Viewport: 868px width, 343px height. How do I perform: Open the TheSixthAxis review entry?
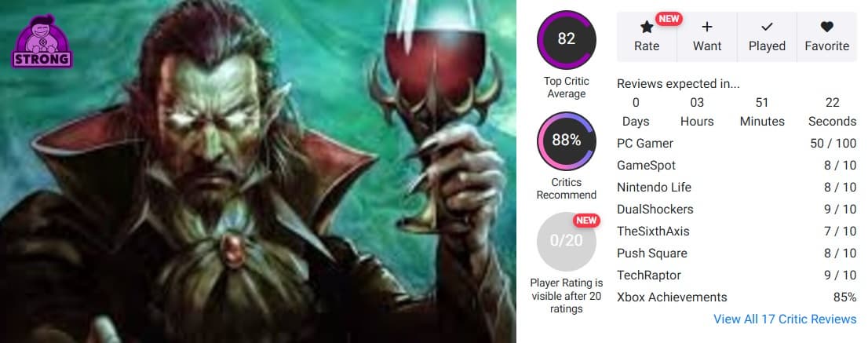737,232
